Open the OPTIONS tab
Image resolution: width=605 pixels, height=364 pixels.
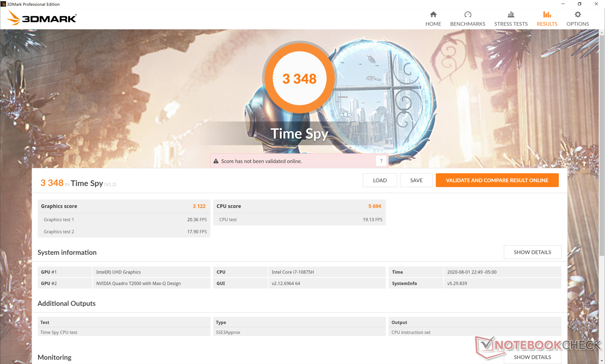(578, 19)
